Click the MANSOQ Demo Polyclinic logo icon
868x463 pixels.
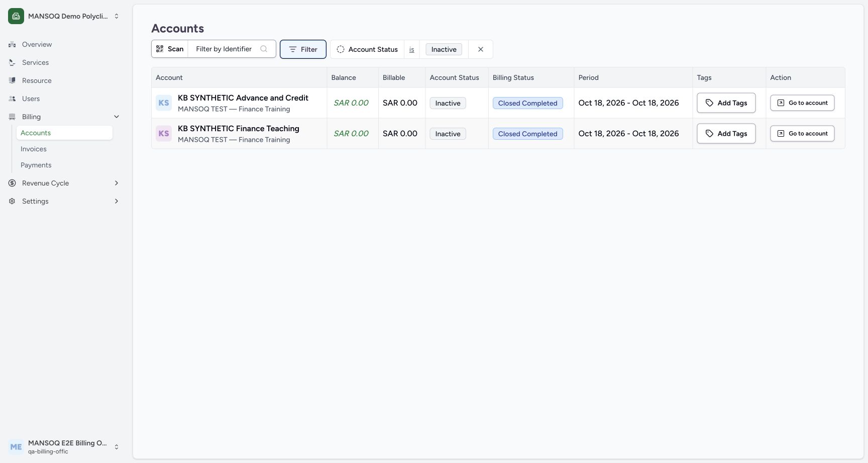[x=16, y=16]
